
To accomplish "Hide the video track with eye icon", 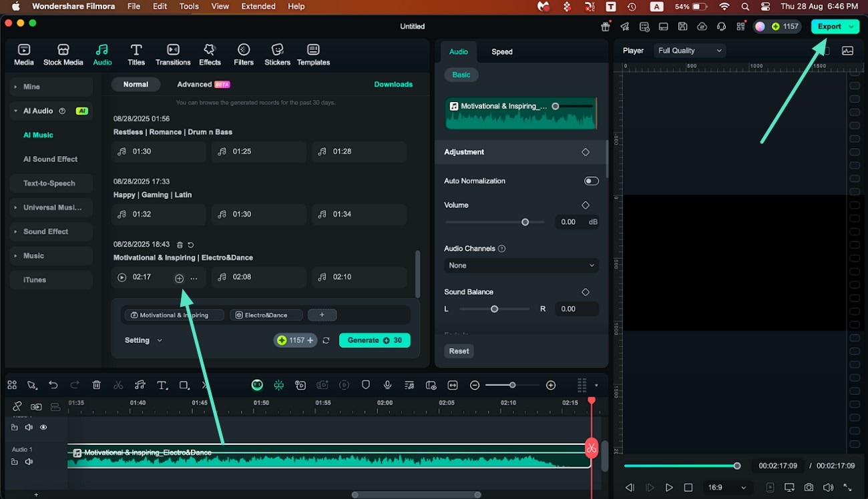I will [x=43, y=427].
